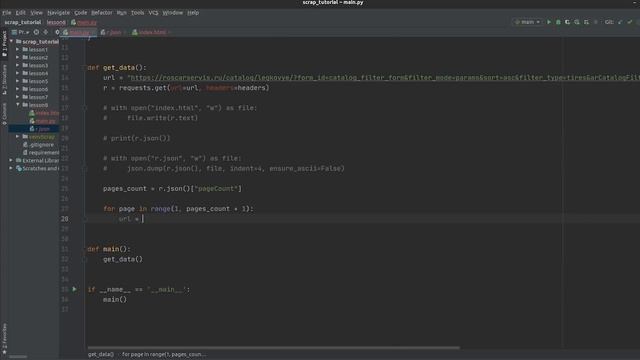Expand the lesson7 folder arrow

click(x=18, y=97)
